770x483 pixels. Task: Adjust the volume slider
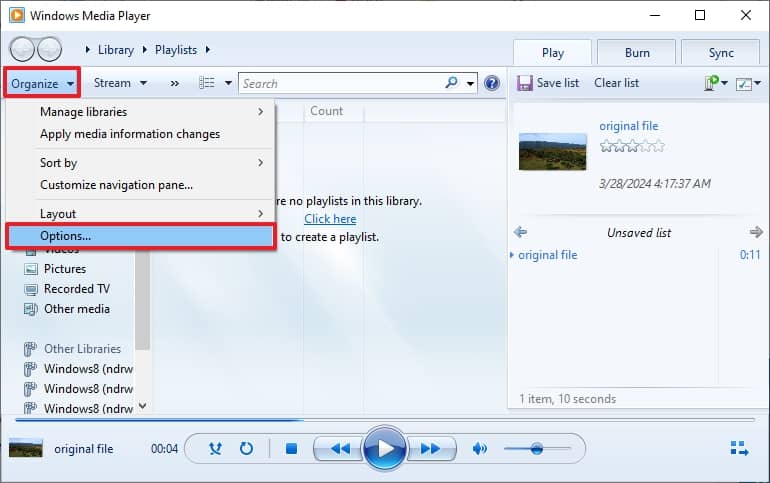537,449
